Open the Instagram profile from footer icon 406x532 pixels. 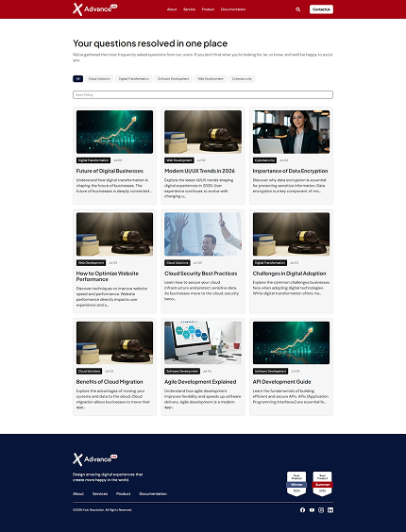[x=321, y=510]
